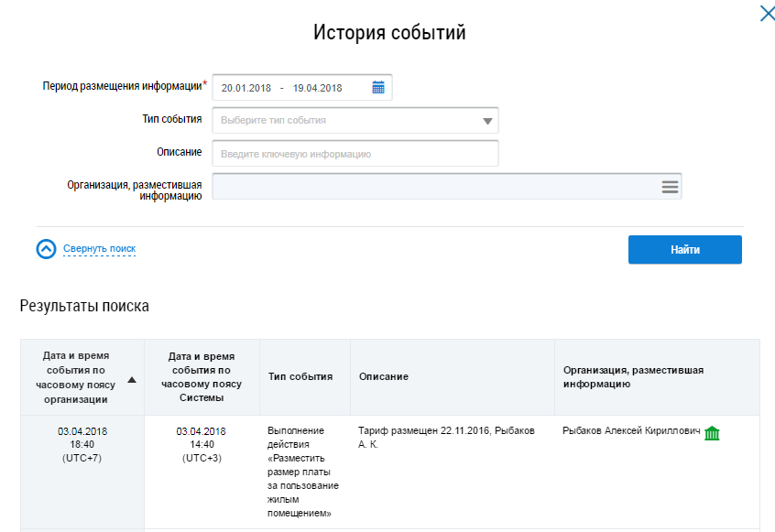Screen dimensions: 775x532
Task: Close the История событий dialog
Action: (x=766, y=14)
